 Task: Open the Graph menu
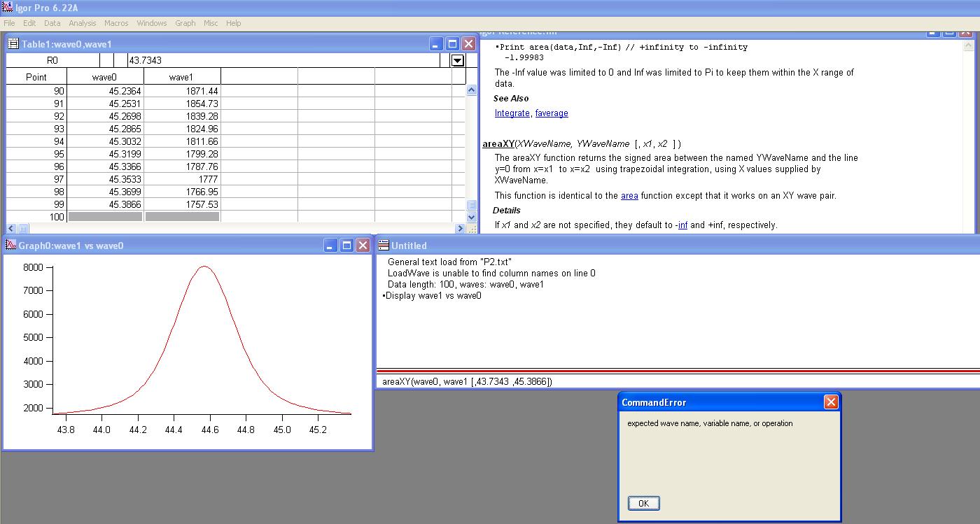tap(185, 22)
